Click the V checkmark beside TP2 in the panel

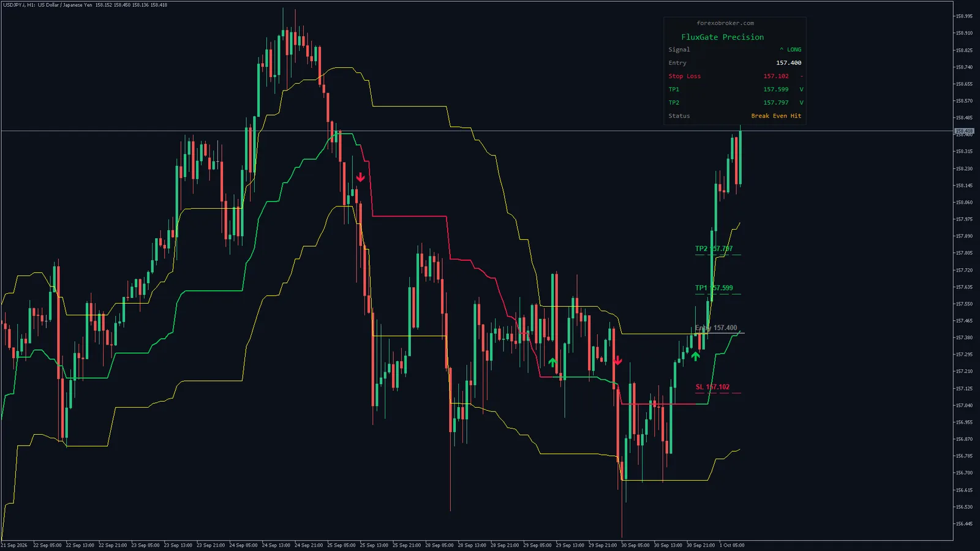tap(801, 103)
